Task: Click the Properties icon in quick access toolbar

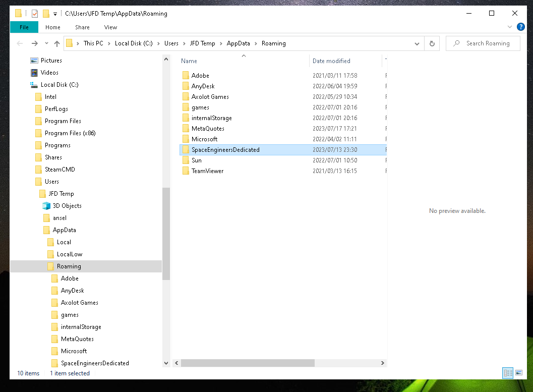Action: [x=35, y=14]
